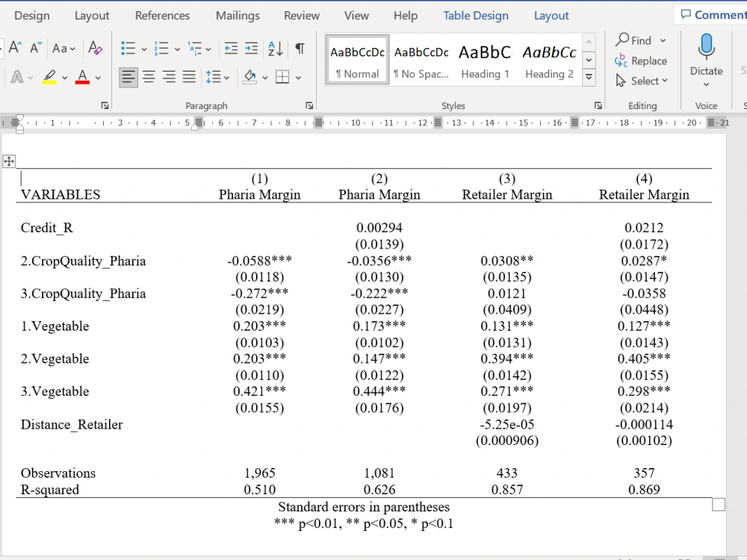Apply the Heading 2 style

tap(549, 60)
